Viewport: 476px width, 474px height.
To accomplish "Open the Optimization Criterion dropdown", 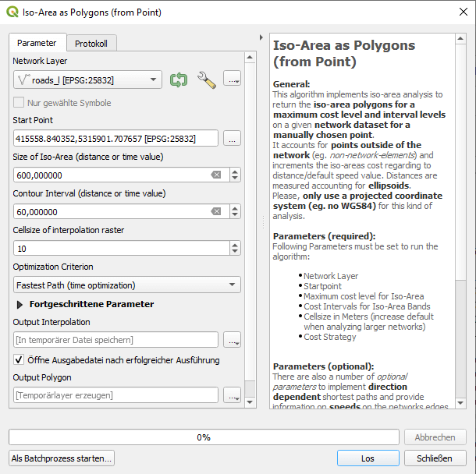I will (x=126, y=285).
